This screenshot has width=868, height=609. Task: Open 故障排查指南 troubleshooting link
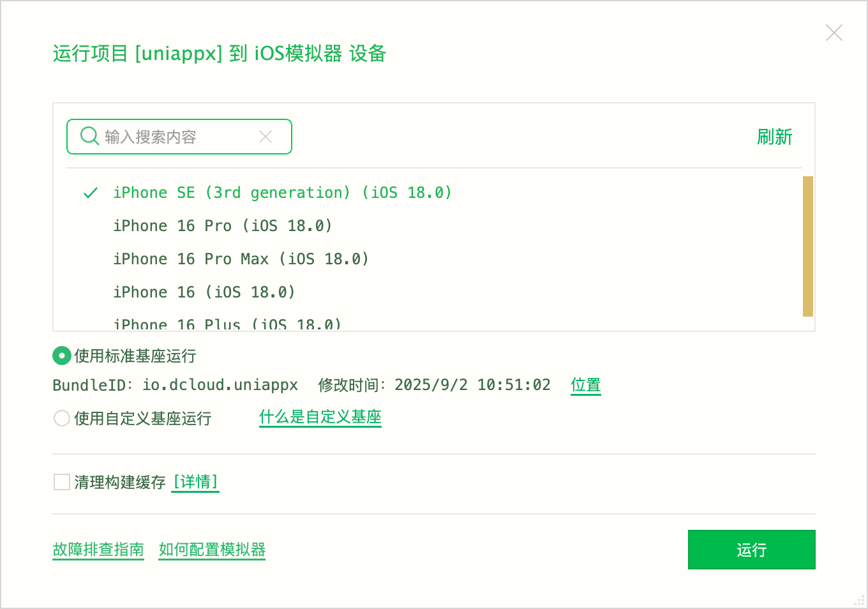tap(98, 550)
